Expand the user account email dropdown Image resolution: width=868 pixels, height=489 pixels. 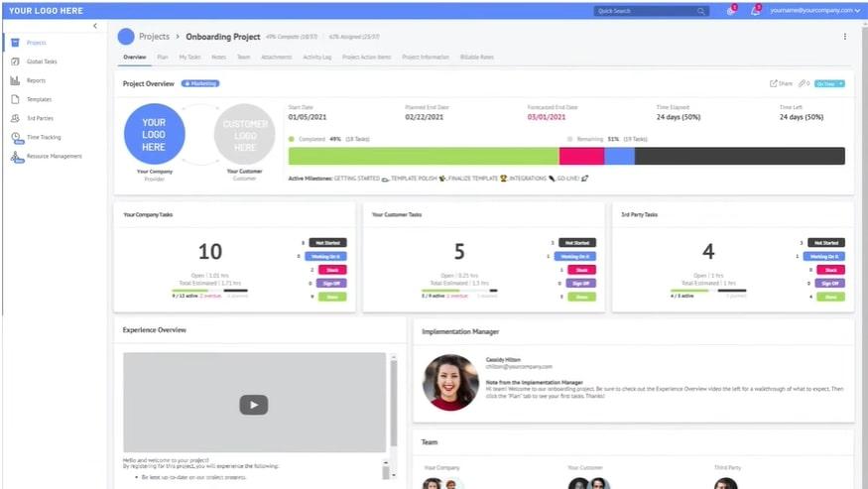pos(813,10)
